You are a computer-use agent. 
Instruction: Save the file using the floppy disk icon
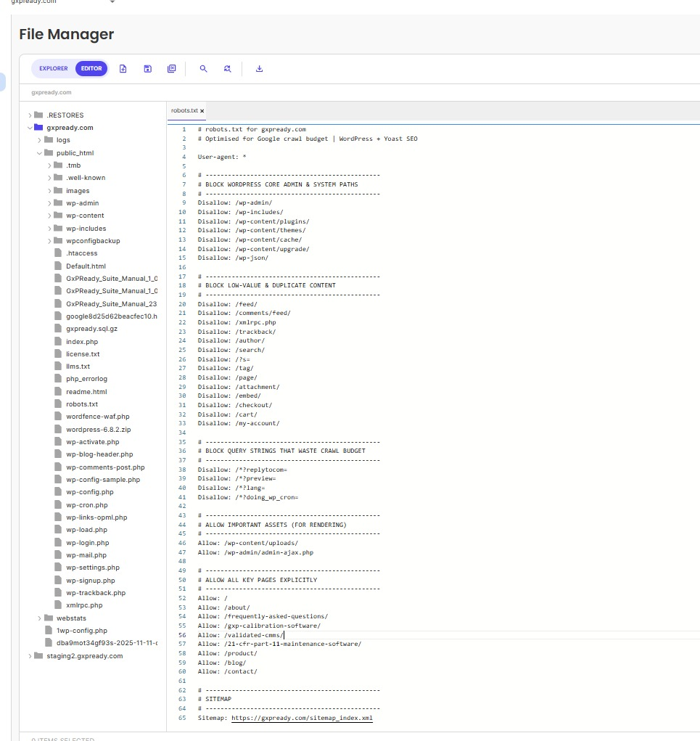(147, 69)
